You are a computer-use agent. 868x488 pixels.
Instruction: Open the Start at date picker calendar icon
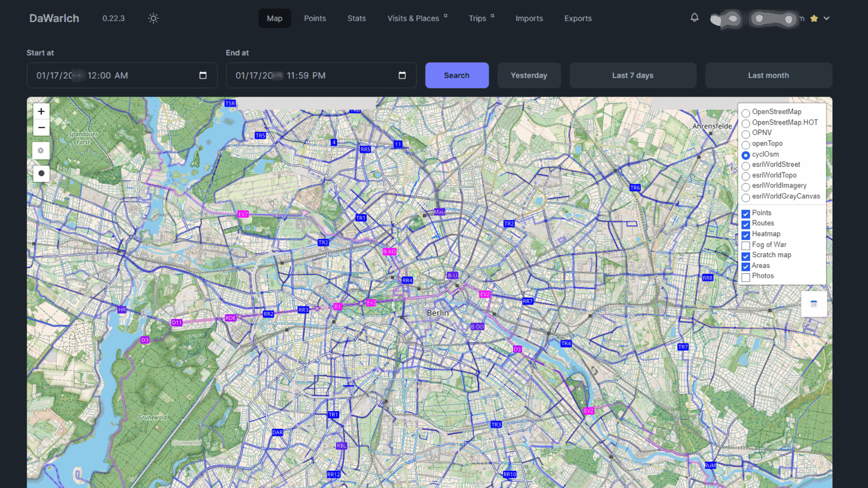[x=203, y=75]
